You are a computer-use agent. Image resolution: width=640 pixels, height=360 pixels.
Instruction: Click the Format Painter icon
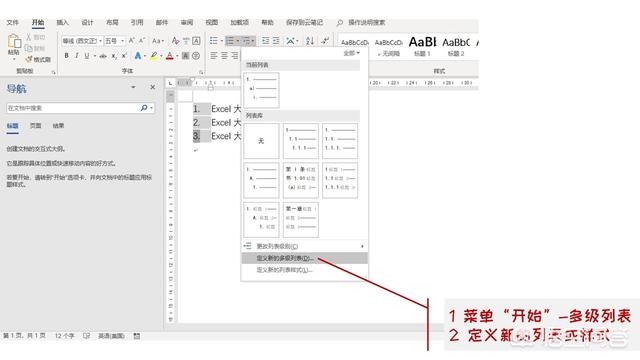point(38,60)
